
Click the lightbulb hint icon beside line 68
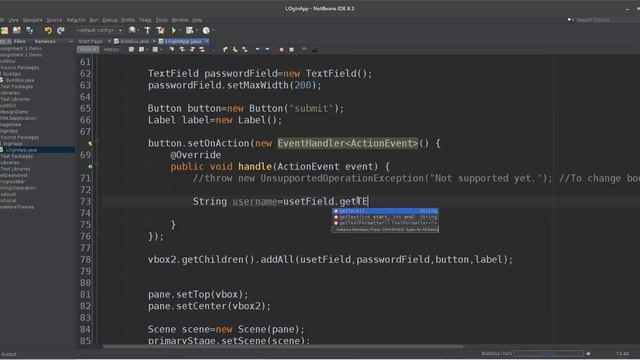pos(90,144)
